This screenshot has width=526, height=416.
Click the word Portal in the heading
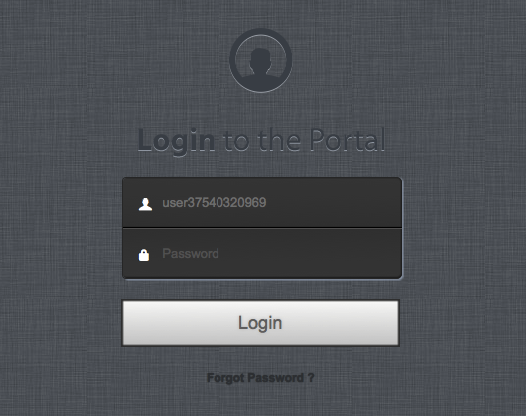point(347,140)
